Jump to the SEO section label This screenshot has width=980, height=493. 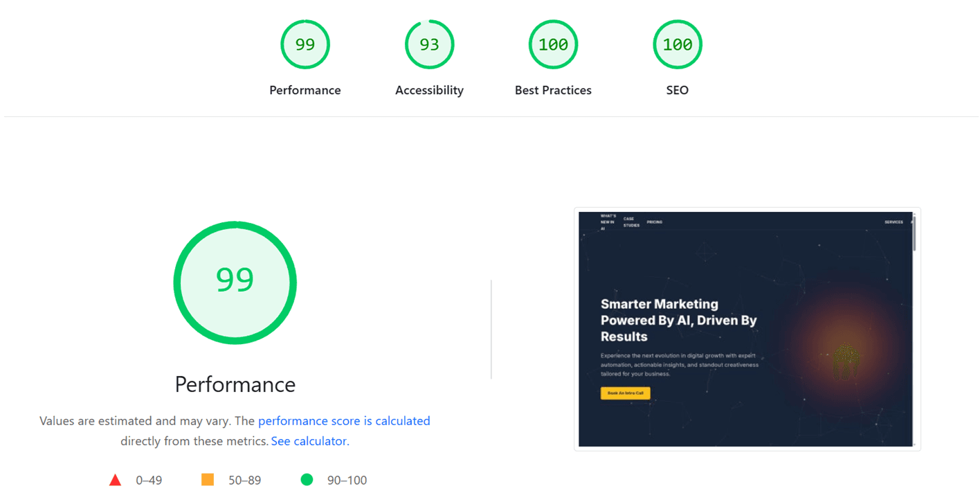pos(678,90)
